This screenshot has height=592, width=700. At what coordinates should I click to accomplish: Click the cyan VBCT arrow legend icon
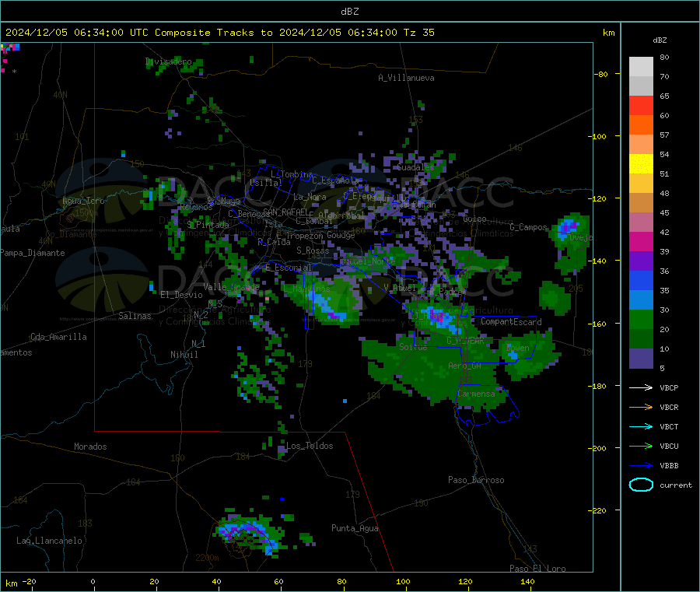pos(641,427)
